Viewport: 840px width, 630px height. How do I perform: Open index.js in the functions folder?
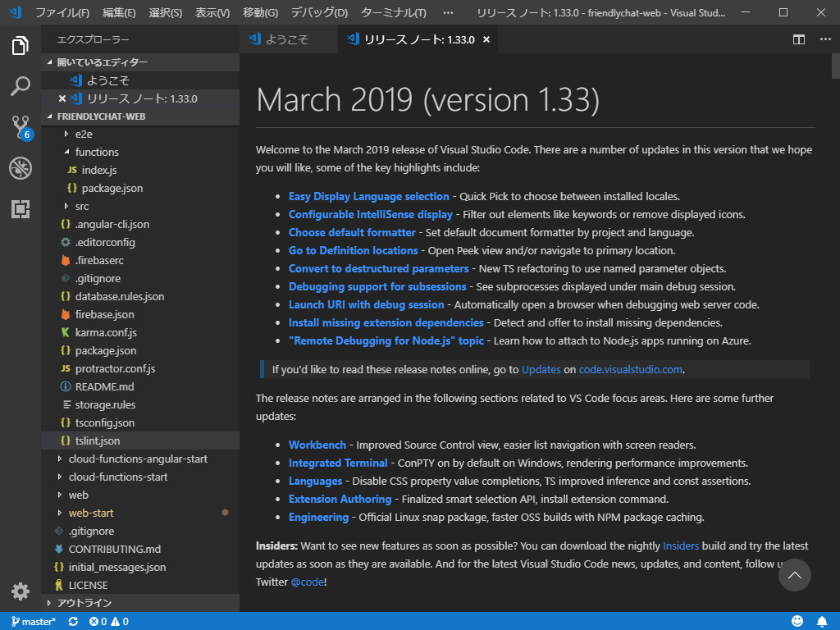(140, 171)
